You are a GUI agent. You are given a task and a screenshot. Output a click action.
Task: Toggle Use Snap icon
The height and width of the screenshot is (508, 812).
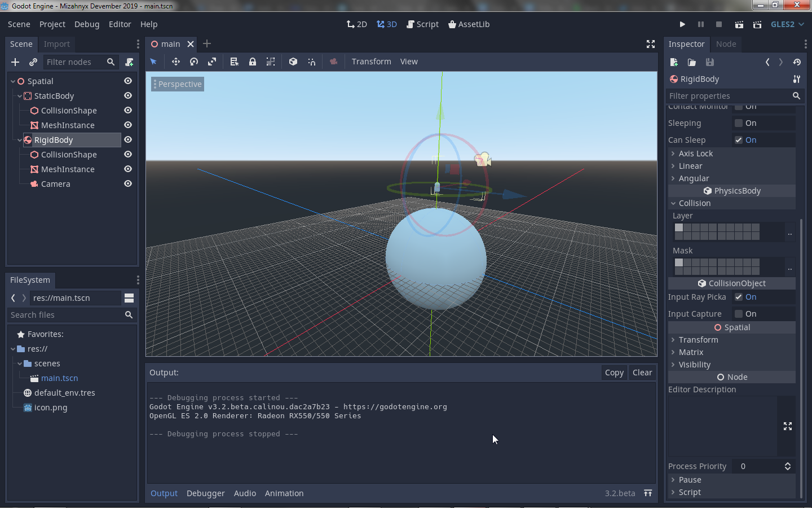point(311,62)
